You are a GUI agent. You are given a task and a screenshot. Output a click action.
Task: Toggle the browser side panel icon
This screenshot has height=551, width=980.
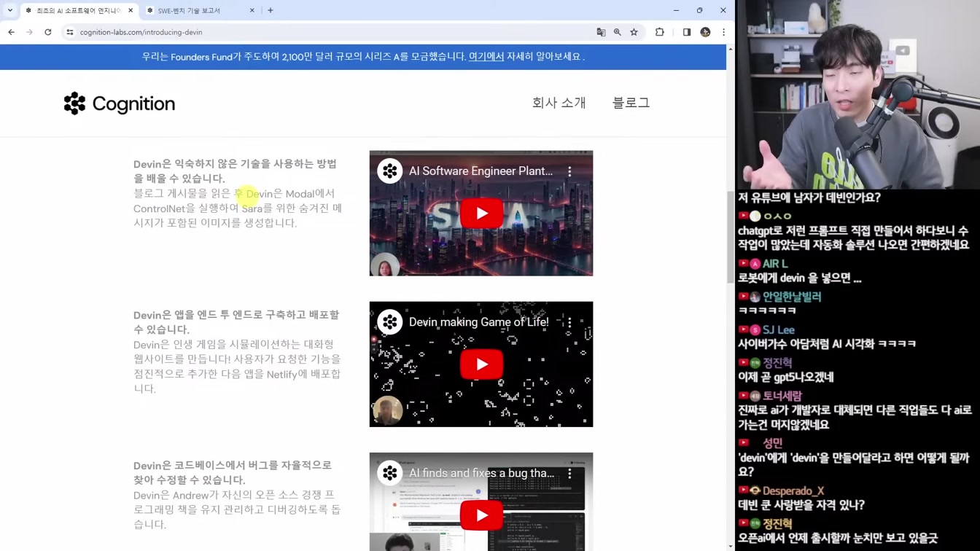click(x=687, y=32)
